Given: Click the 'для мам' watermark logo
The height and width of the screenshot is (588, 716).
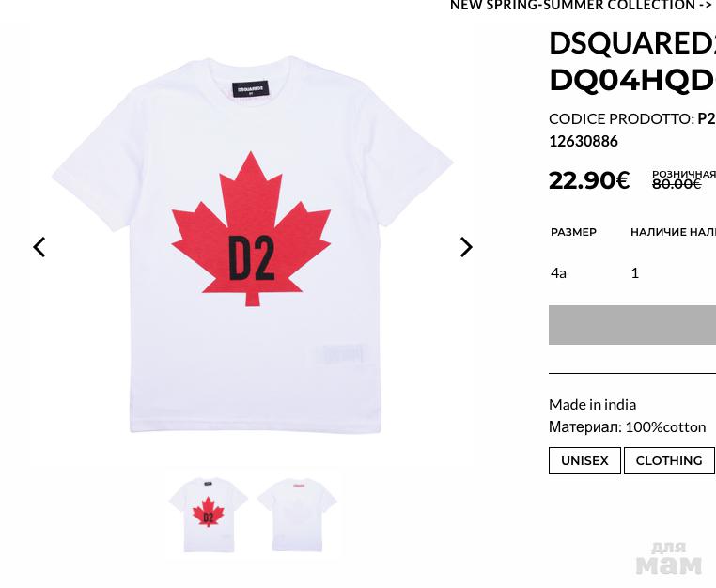Looking at the screenshot, I should point(668,557).
